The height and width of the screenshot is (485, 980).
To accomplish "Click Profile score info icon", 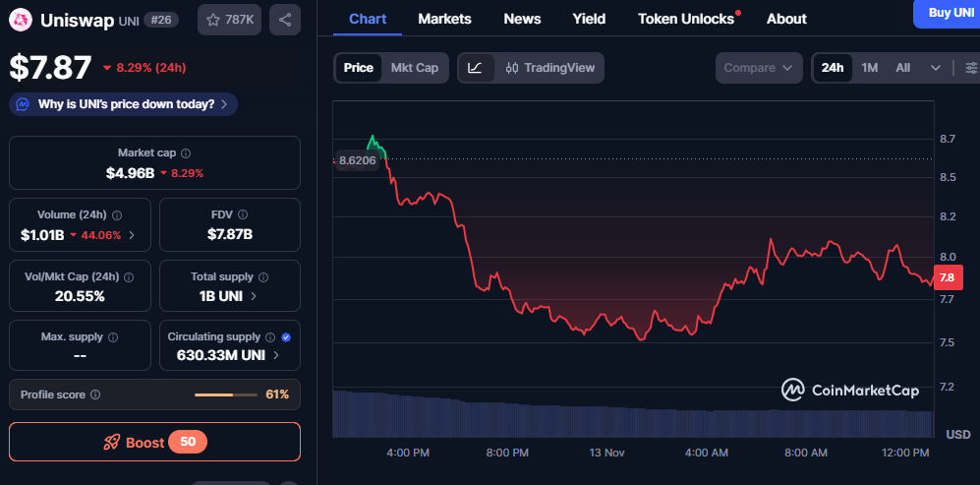I will pyautogui.click(x=95, y=394).
